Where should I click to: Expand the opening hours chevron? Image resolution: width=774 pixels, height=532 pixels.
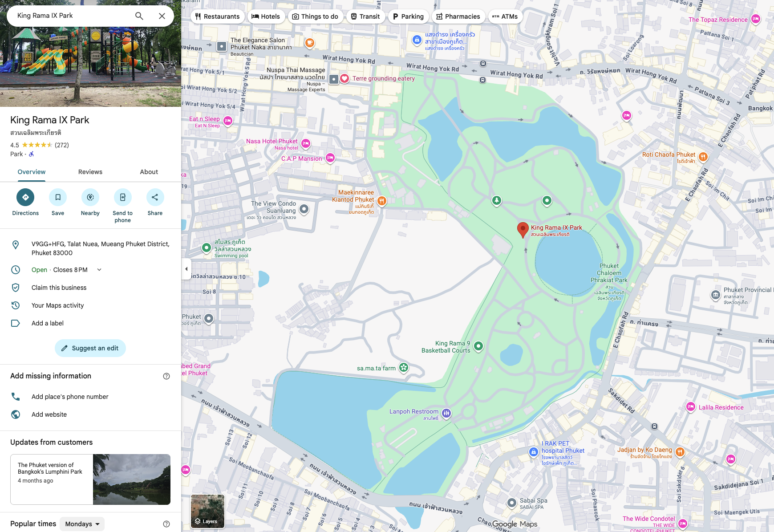[99, 270]
